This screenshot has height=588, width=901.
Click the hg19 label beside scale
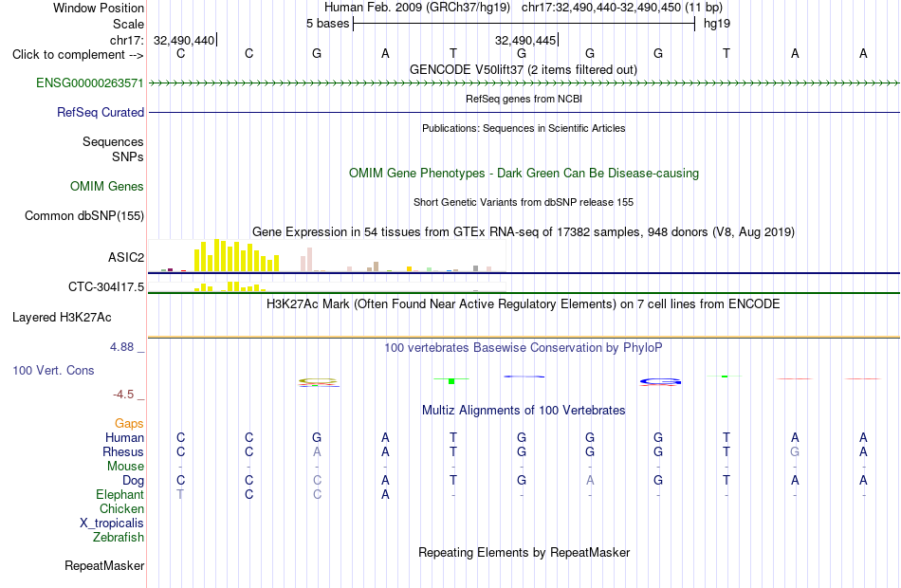coord(717,24)
